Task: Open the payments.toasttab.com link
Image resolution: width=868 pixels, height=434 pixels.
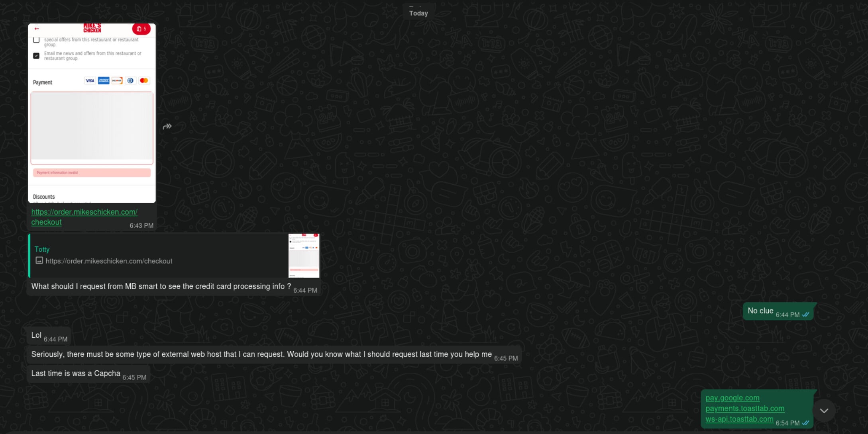Action: coord(745,409)
